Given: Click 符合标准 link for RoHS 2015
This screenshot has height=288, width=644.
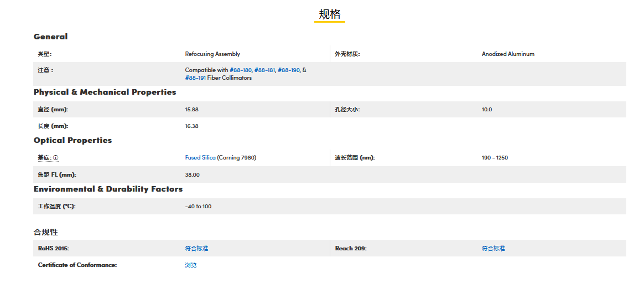Looking at the screenshot, I should point(196,249).
